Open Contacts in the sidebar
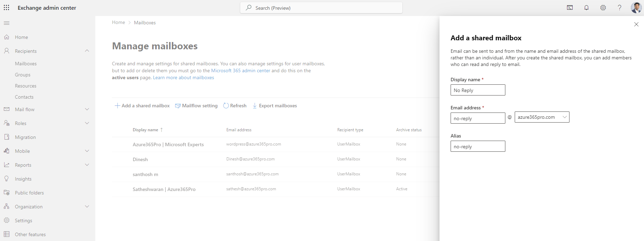 [24, 97]
